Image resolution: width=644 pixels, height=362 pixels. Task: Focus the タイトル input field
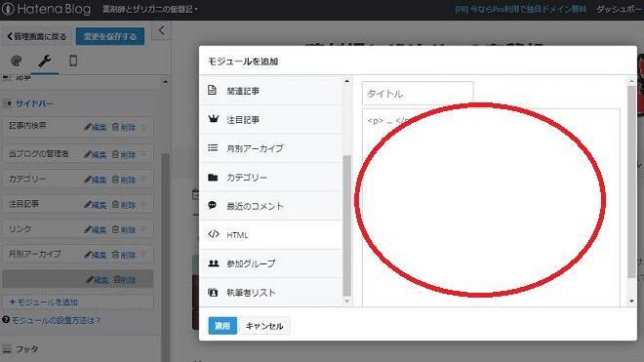tap(418, 94)
